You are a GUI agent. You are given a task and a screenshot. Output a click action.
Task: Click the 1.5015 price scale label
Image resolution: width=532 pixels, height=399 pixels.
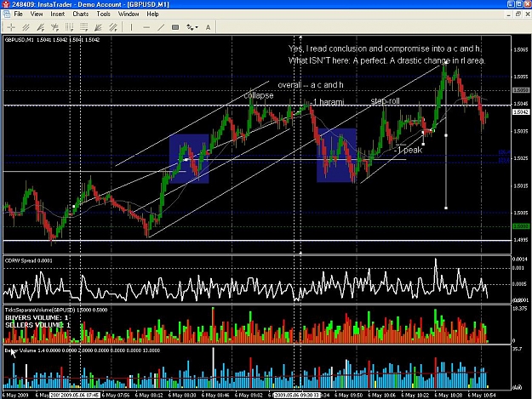[520, 185]
